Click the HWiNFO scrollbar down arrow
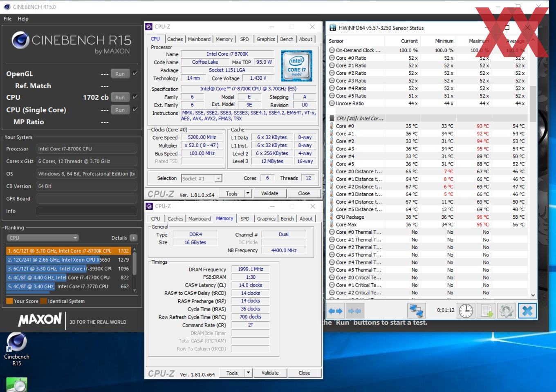This screenshot has width=556, height=392. [x=533, y=295]
